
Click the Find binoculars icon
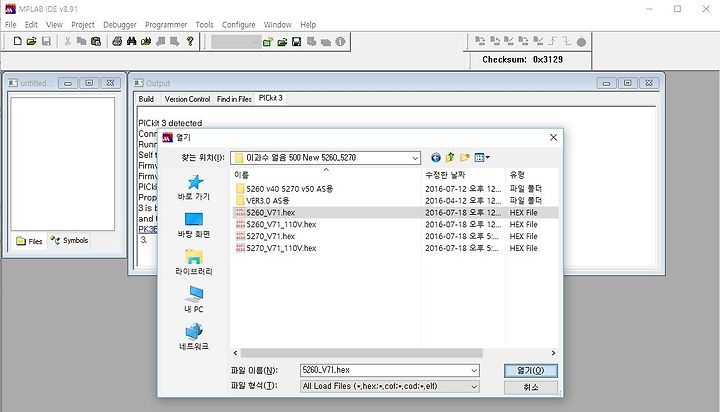[x=131, y=41]
